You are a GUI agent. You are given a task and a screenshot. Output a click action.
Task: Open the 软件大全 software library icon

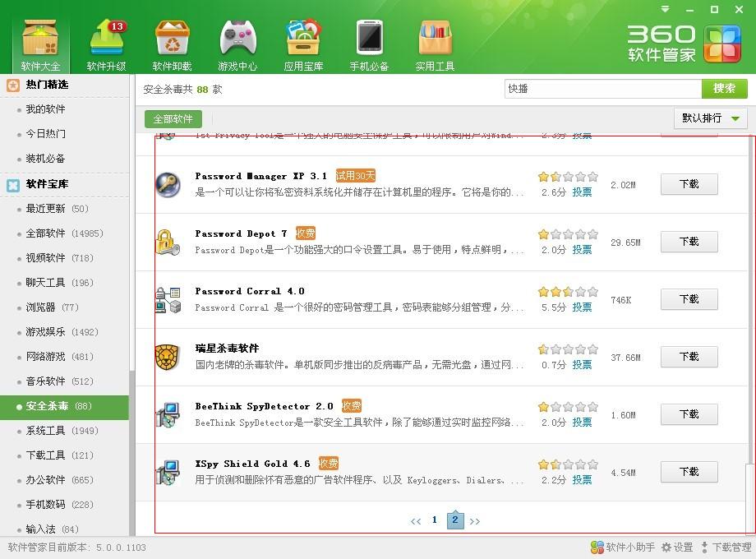point(40,45)
